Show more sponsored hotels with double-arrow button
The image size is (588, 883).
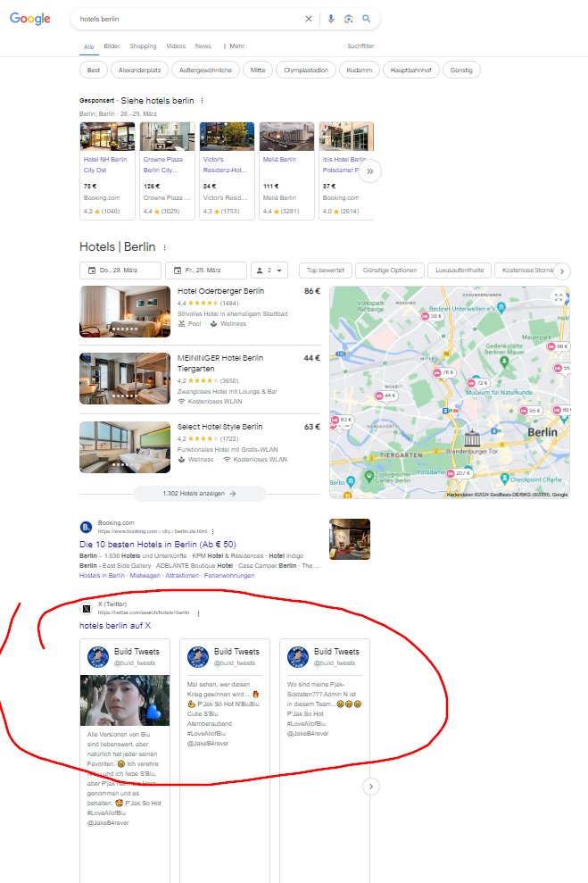369,171
